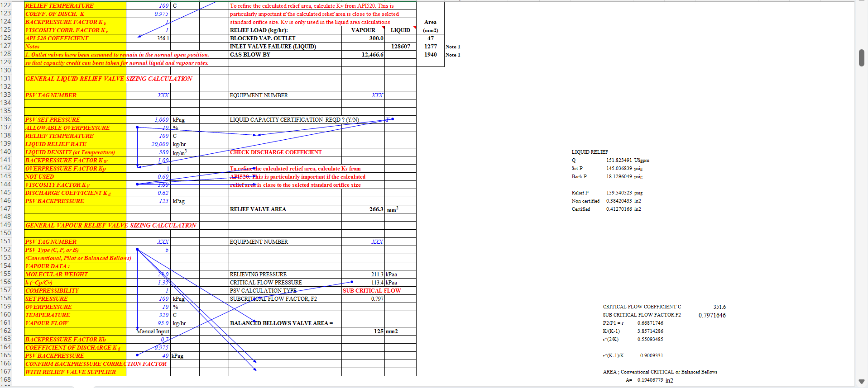Screen dimensions: 868x388
Task: Click the 0.797 subcritical factor value
Action: [363, 299]
